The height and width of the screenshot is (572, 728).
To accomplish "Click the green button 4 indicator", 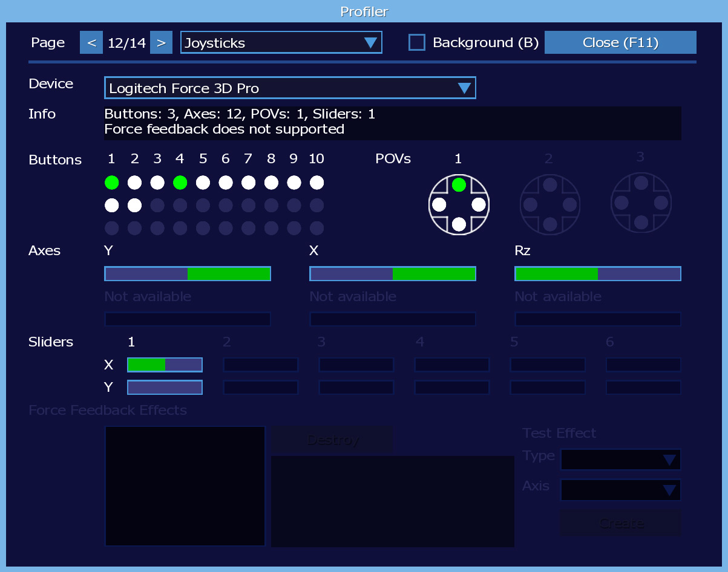I will (x=180, y=183).
